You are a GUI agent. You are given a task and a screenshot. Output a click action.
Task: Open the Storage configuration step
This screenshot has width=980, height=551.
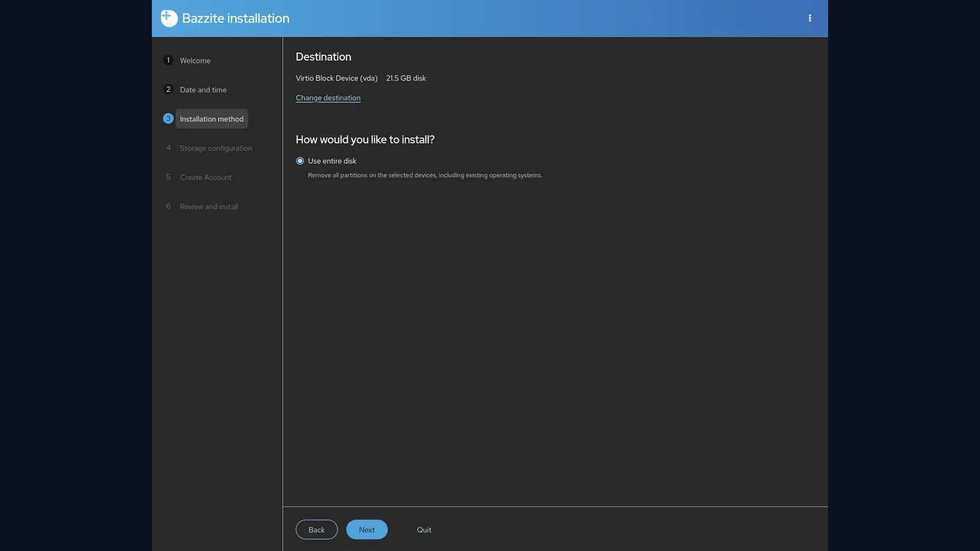point(216,148)
